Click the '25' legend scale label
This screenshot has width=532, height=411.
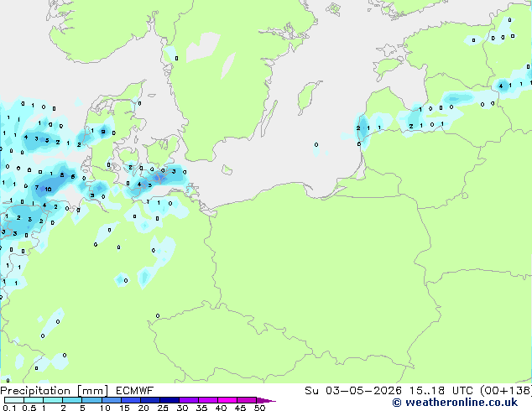click(163, 408)
